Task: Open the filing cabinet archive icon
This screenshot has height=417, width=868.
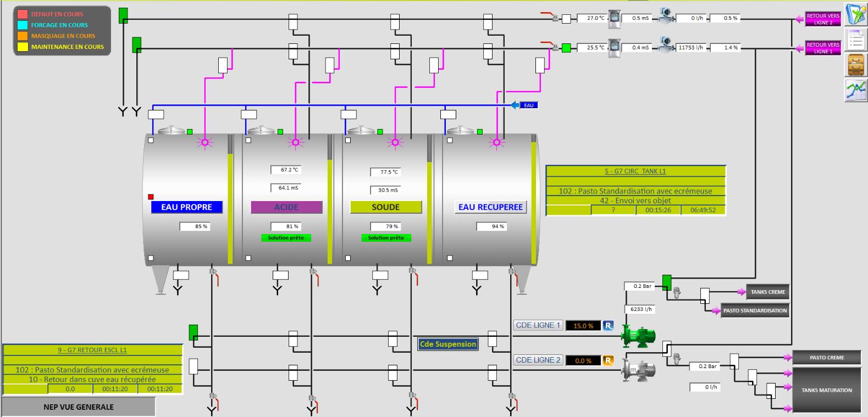Action: point(855,65)
